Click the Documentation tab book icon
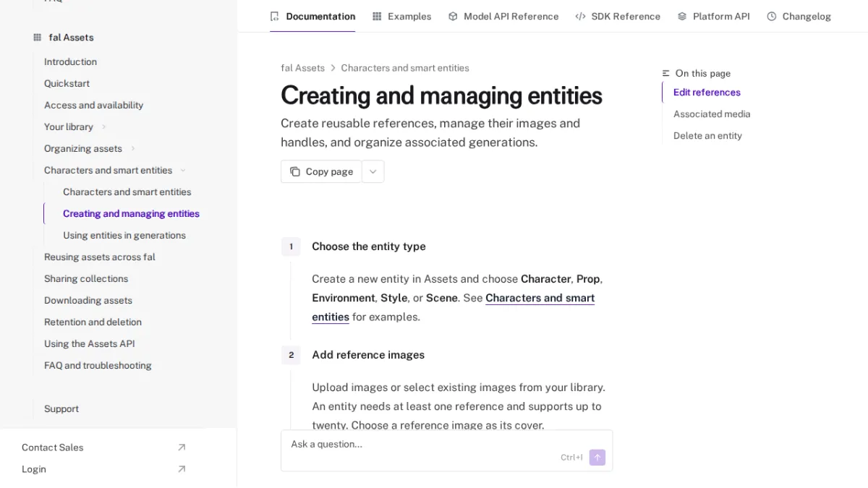 (274, 17)
